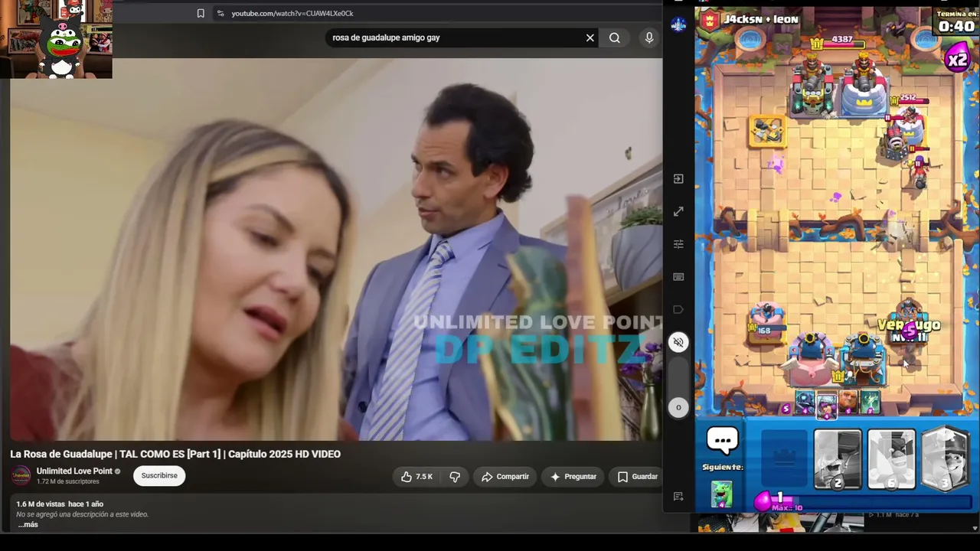Click the emulator volume slider knob showing 0
Screen dimensions: 980x551
point(678,408)
